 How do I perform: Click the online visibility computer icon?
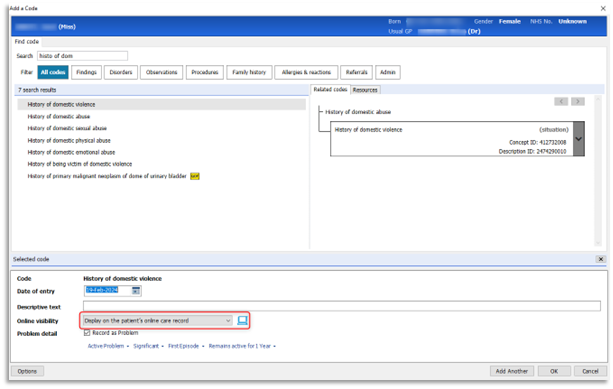pyautogui.click(x=242, y=320)
